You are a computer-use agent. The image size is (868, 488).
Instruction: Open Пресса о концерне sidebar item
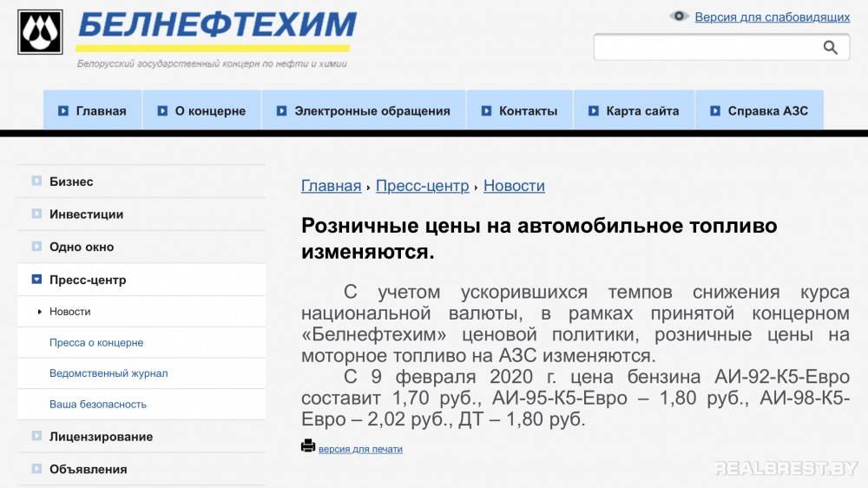tap(96, 342)
